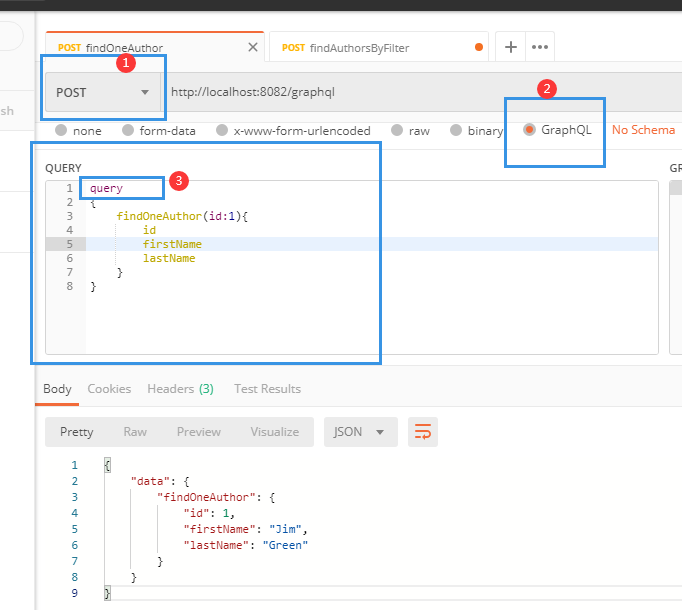Open the Test Results tab
The width and height of the screenshot is (682, 610).
(x=267, y=389)
